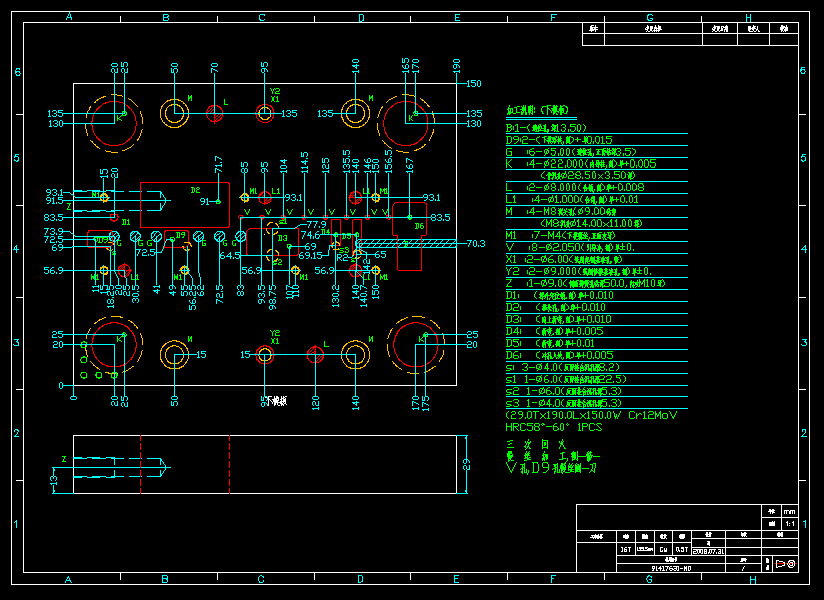The width and height of the screenshot is (824, 600).
Task: Select legend row s3 1-ø4.0
Action: pos(564,404)
